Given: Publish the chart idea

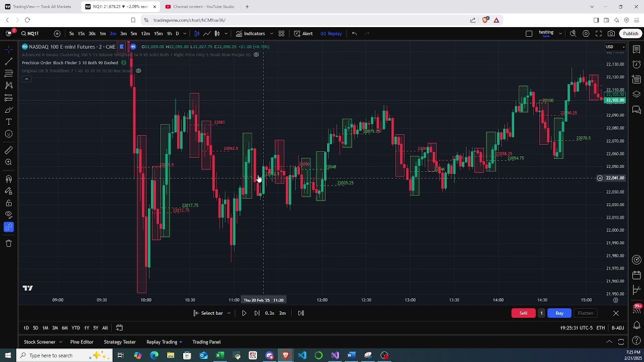Looking at the screenshot, I should (x=630, y=34).
